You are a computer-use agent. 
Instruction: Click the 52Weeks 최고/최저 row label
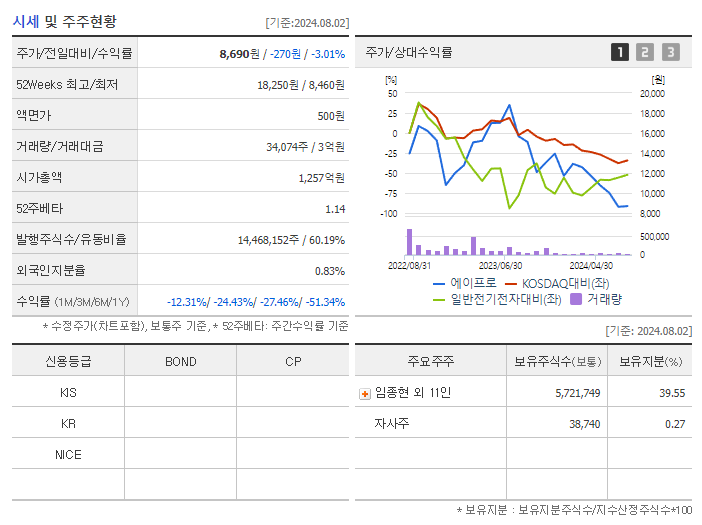67,85
